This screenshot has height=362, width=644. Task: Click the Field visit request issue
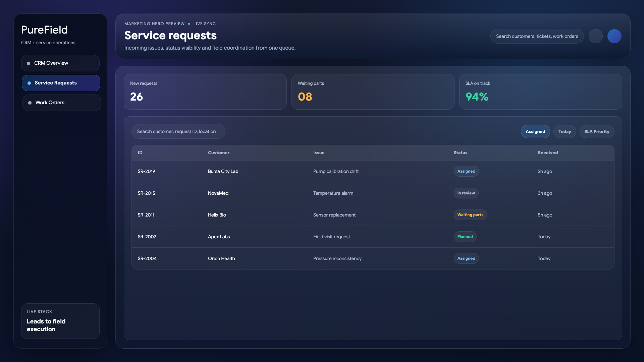tap(332, 237)
